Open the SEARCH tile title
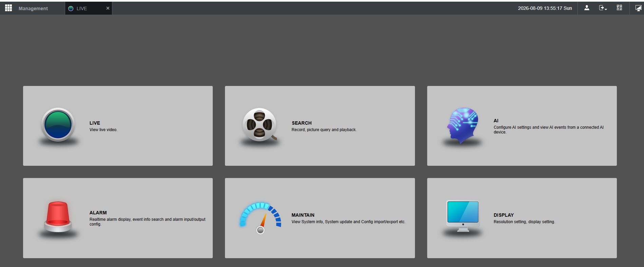The image size is (644, 267). (x=302, y=123)
